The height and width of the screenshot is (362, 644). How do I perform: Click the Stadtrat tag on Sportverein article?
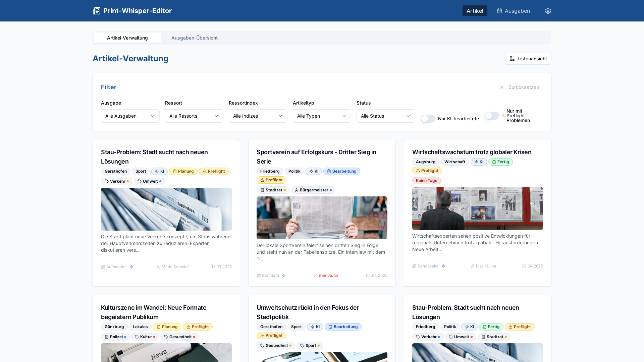click(273, 190)
